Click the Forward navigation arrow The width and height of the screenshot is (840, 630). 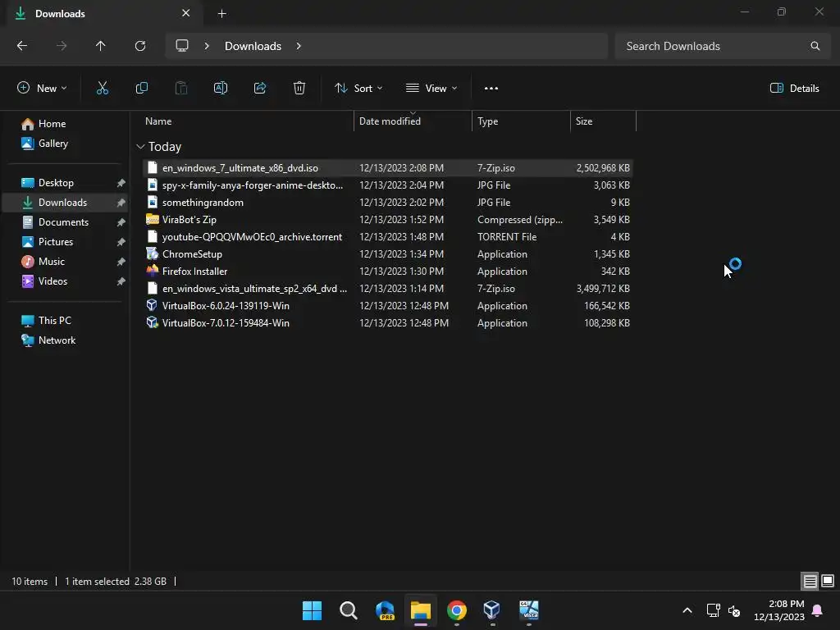coord(62,46)
